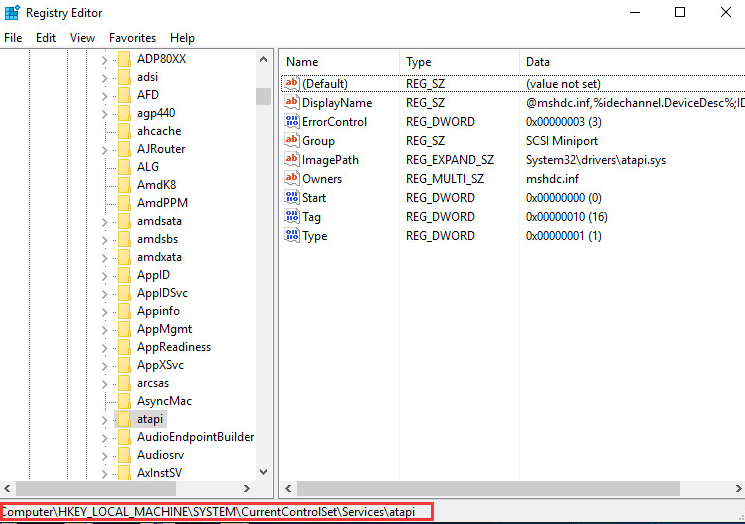Image resolution: width=745 pixels, height=524 pixels.
Task: Click the DWORD icon beside Type value
Action: (292, 236)
